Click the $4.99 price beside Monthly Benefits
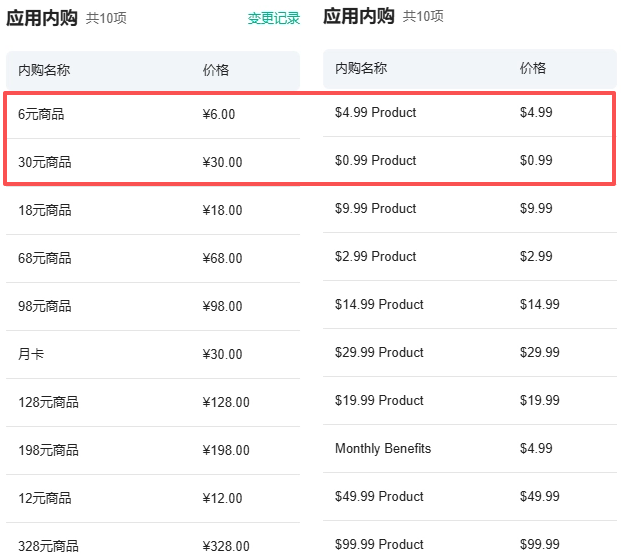Image resolution: width=622 pixels, height=558 pixels. (536, 448)
